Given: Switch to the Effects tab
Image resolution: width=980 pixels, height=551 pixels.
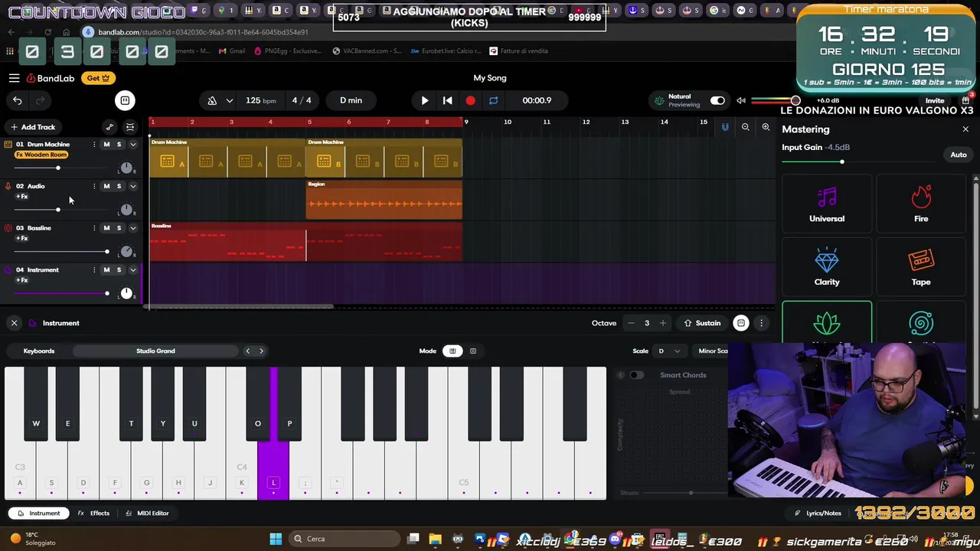Looking at the screenshot, I should [94, 514].
